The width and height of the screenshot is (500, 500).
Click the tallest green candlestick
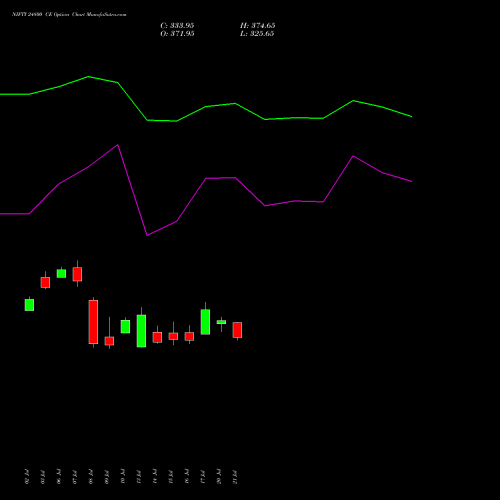[x=141, y=331]
